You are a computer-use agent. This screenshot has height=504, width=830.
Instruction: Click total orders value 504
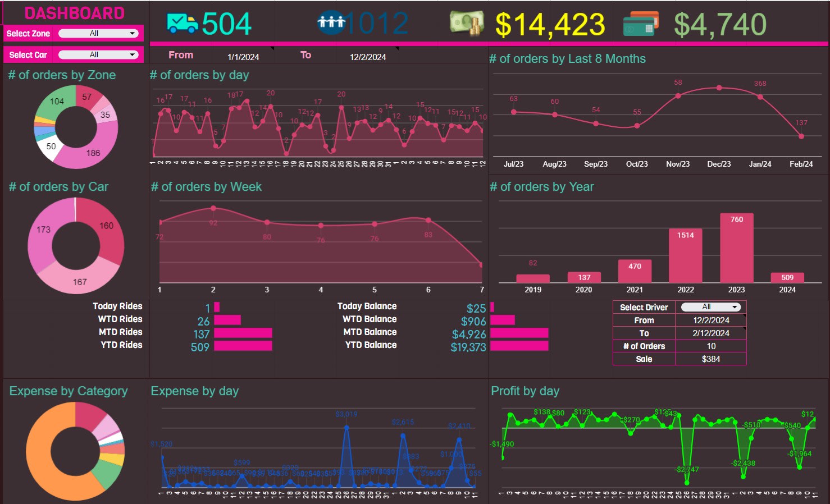226,24
